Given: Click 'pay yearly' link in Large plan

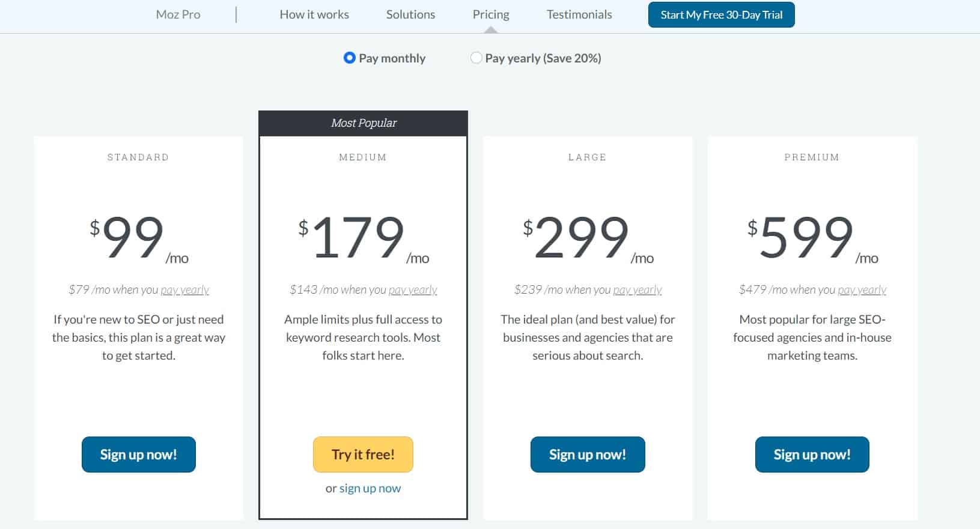Looking at the screenshot, I should (x=638, y=290).
